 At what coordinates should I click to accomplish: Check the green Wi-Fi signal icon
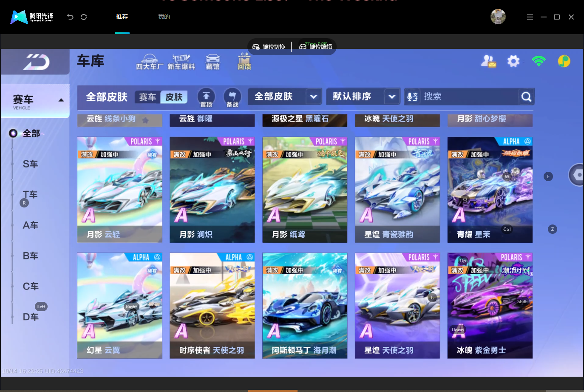click(x=539, y=61)
